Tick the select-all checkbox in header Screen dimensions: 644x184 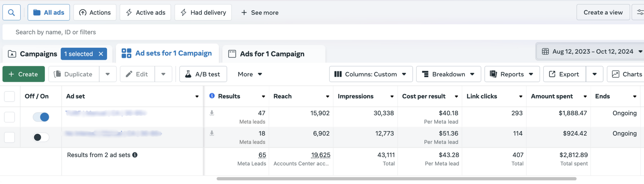(x=10, y=97)
